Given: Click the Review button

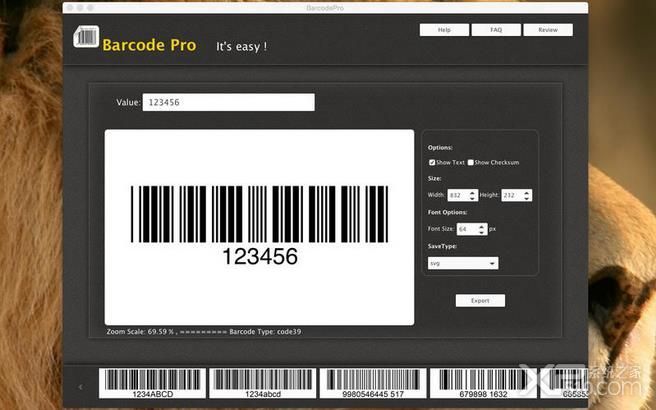Looking at the screenshot, I should click(548, 30).
